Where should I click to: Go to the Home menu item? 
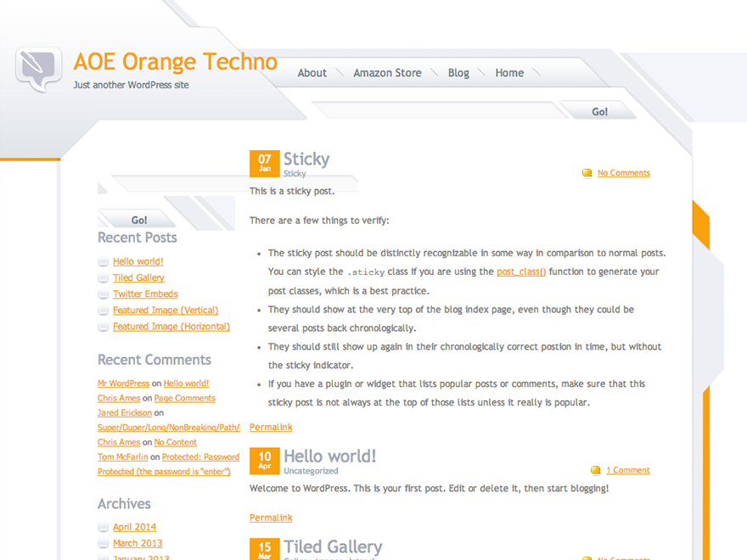pos(508,73)
